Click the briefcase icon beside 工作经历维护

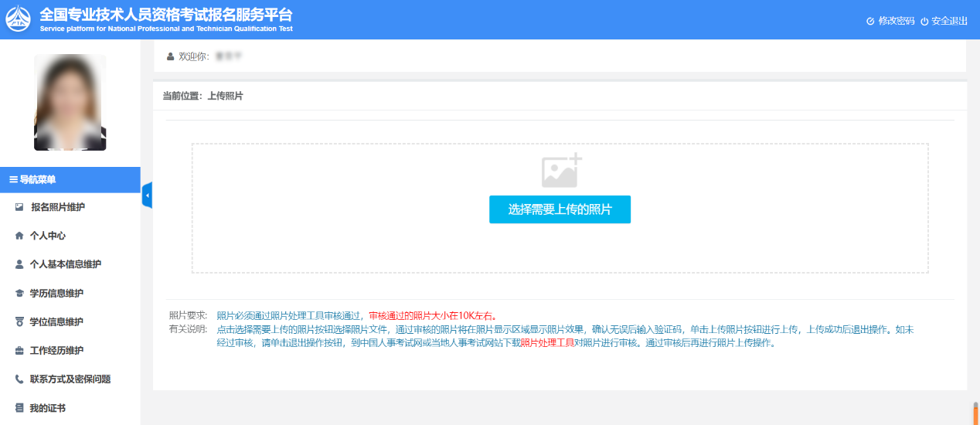pos(19,351)
